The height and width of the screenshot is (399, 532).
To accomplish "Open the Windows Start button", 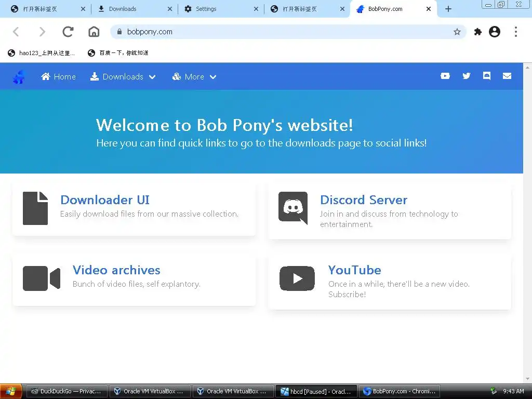I will pos(11,391).
